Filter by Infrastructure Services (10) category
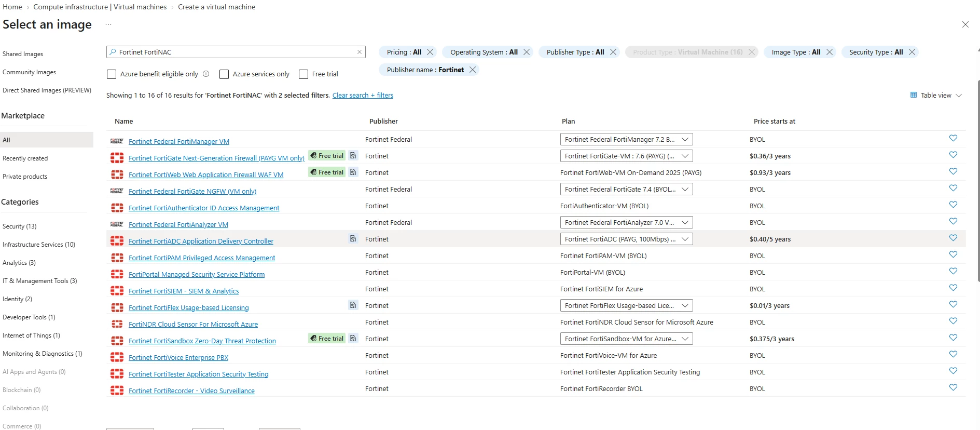This screenshot has height=430, width=980. tap(39, 245)
